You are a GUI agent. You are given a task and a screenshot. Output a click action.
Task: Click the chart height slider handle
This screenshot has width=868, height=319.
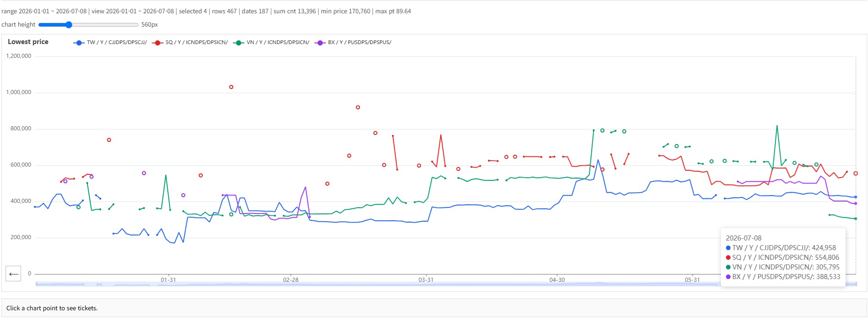tap(69, 25)
